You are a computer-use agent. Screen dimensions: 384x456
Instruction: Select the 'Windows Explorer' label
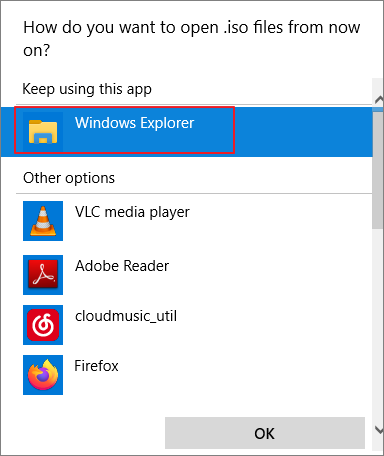[134, 123]
